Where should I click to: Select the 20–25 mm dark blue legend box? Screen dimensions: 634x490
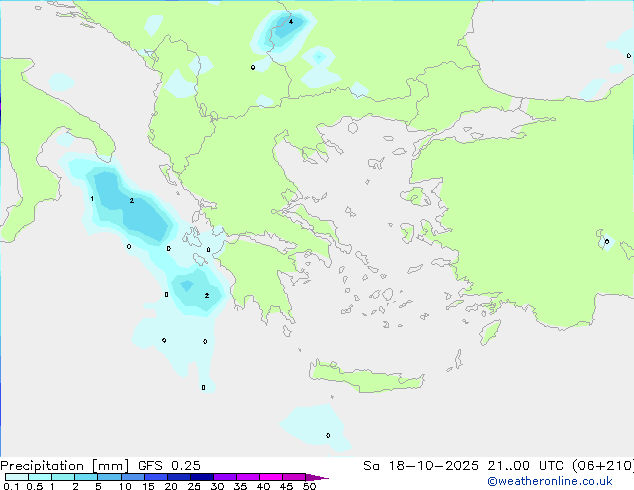pos(178,477)
